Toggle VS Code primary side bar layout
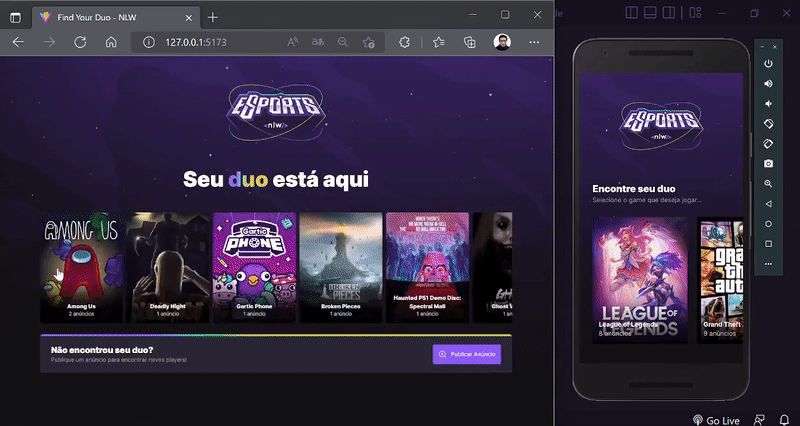The image size is (800, 426). click(632, 13)
